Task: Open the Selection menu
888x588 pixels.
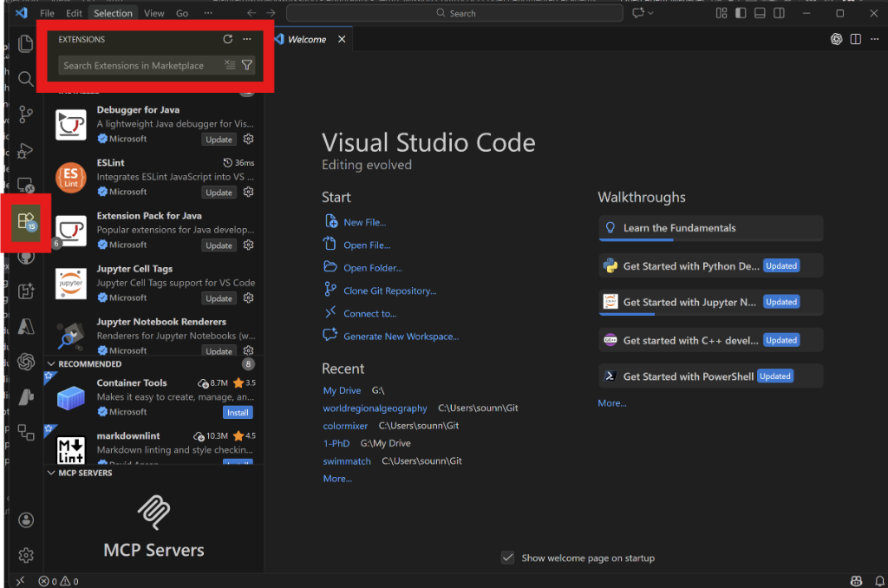Action: (113, 13)
